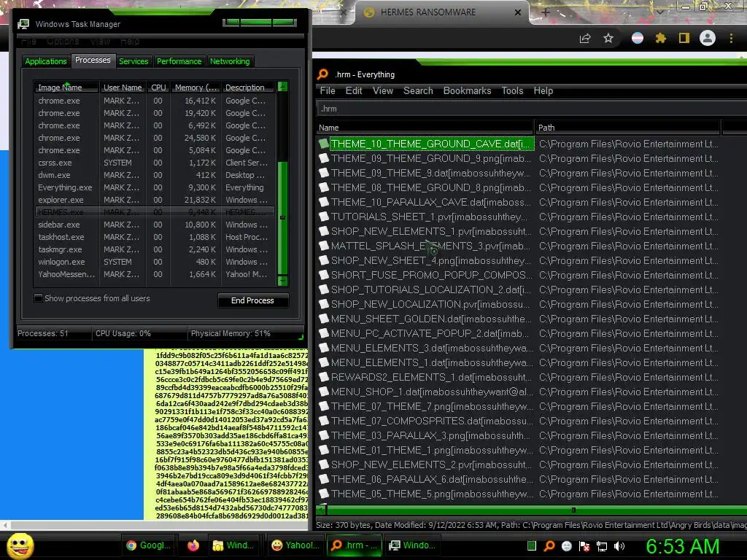Open File menu in Everything
The width and height of the screenshot is (747, 560).
pyautogui.click(x=328, y=91)
